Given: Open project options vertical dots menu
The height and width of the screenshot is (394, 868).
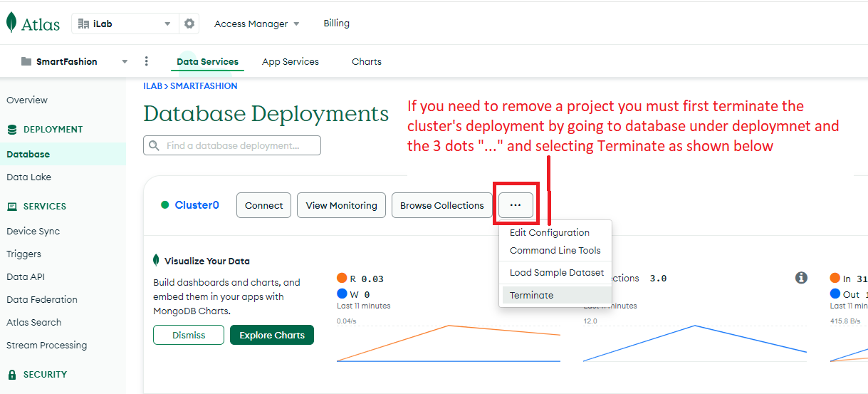Looking at the screenshot, I should [x=147, y=61].
